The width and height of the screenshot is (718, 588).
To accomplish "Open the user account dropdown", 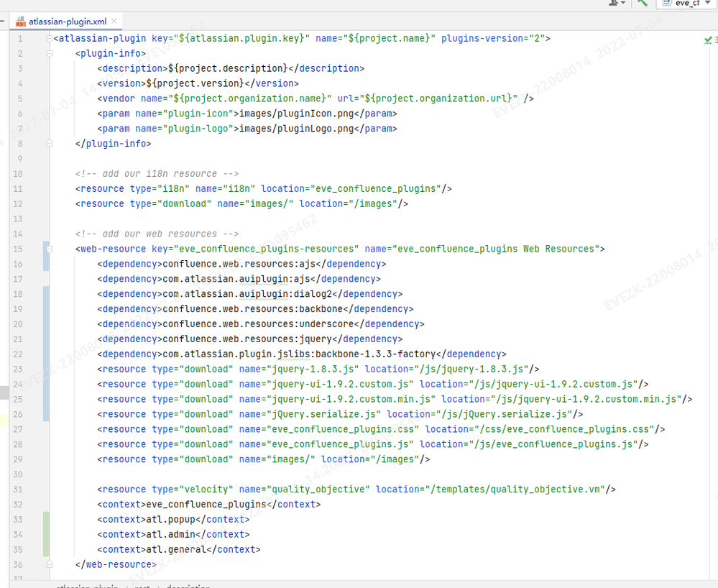I will pos(617,3).
